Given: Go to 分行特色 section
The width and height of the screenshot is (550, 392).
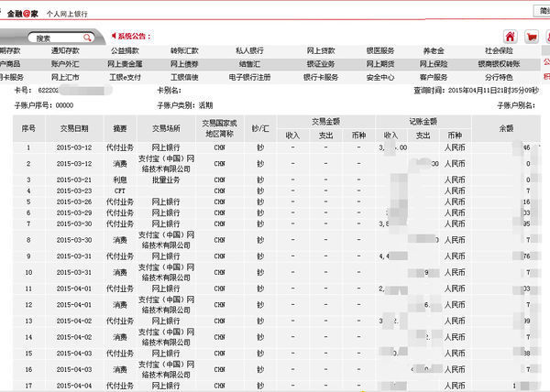Looking at the screenshot, I should click(499, 78).
